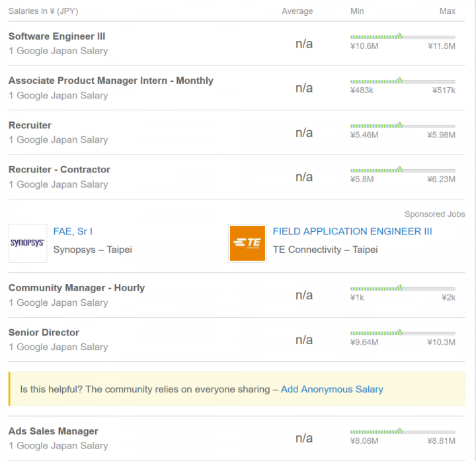Image resolution: width=476 pixels, height=461 pixels.
Task: Click 'TE Connectivity – Taipei' location text
Action: pyautogui.click(x=325, y=250)
